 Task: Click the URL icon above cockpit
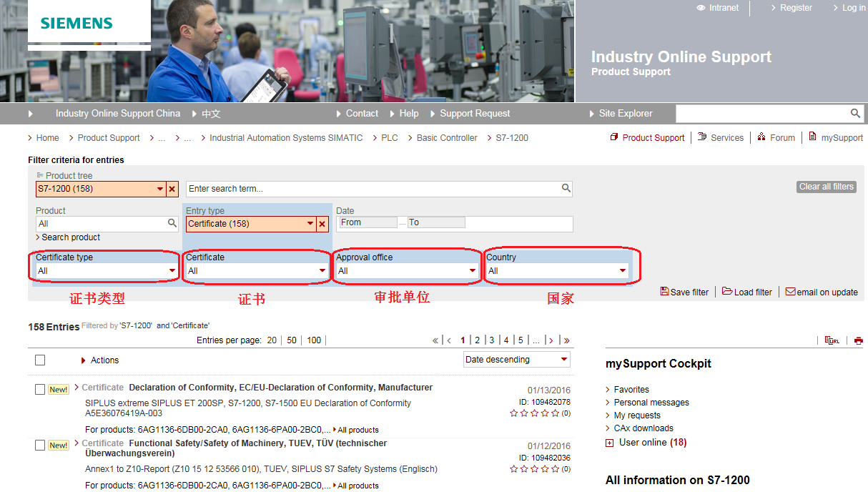pyautogui.click(x=832, y=341)
